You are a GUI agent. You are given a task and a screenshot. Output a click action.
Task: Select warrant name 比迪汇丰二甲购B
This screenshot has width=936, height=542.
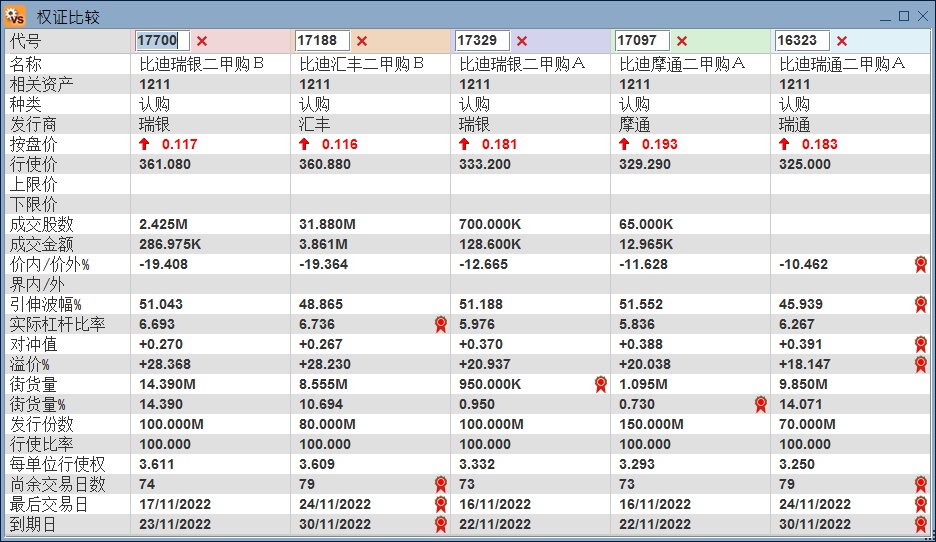coord(361,64)
